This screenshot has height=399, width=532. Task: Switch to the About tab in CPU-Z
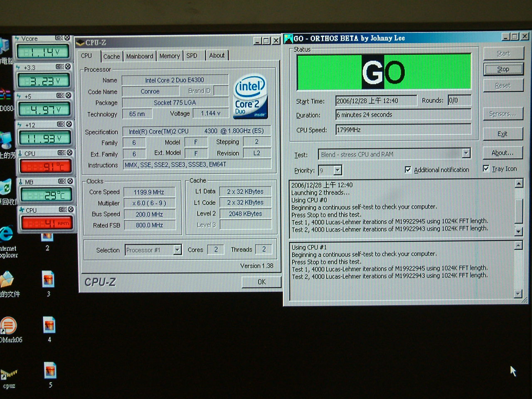click(217, 55)
